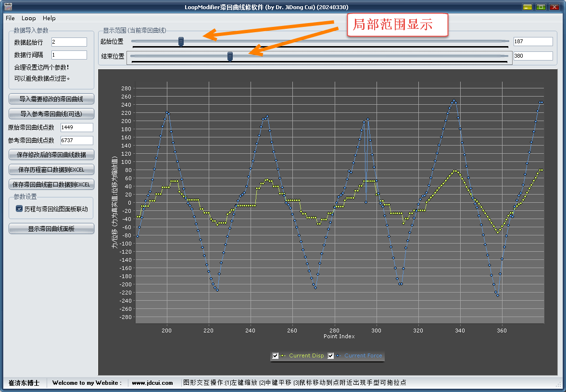Viewport: 566px width, 392px height.
Task: Click the resize grip in window corner
Action: (559, 385)
